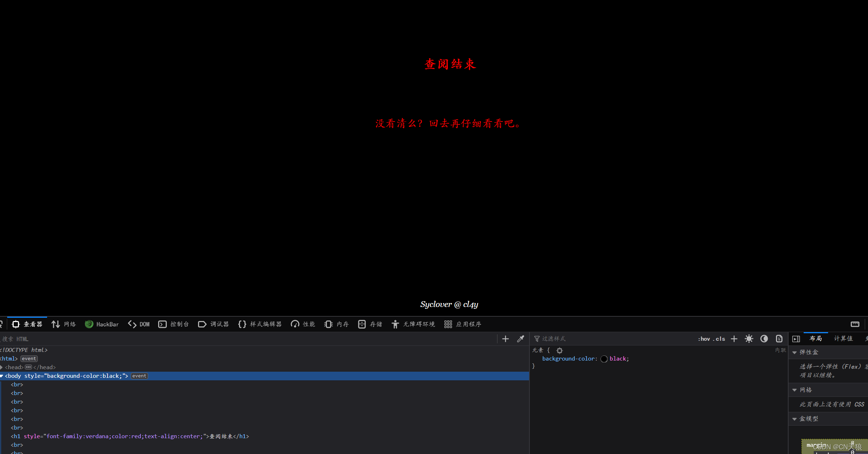The height and width of the screenshot is (454, 868).
Task: Collapse the sidebar pane toggle icon
Action: click(x=796, y=339)
